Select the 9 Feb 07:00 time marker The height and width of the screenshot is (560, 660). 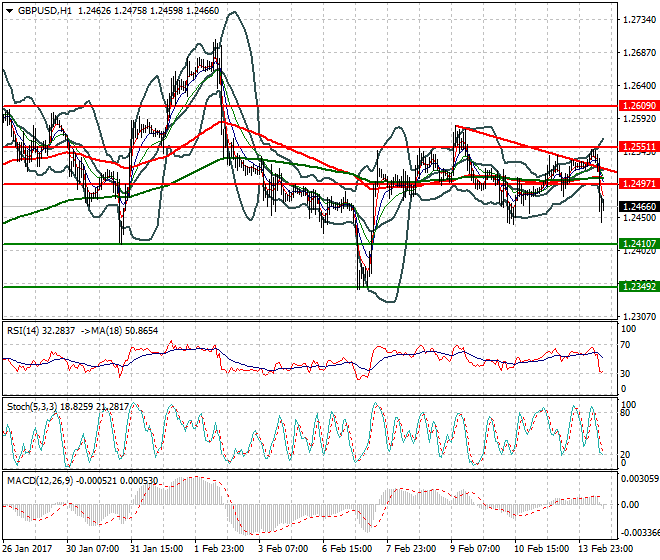click(476, 549)
